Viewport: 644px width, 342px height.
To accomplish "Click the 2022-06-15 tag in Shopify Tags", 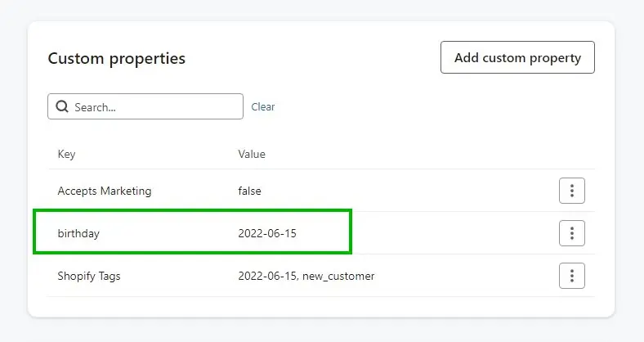I will [267, 277].
